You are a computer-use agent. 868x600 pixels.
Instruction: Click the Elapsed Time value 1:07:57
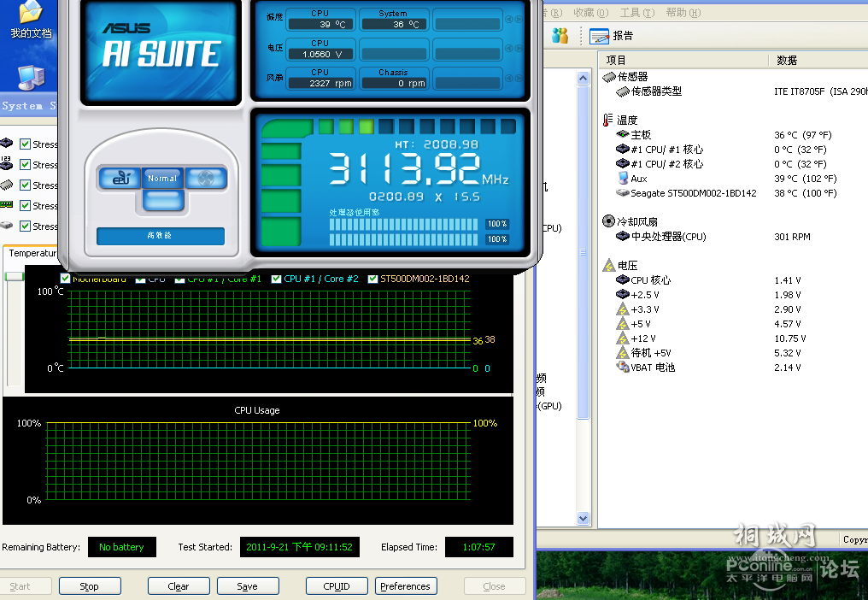(x=478, y=547)
